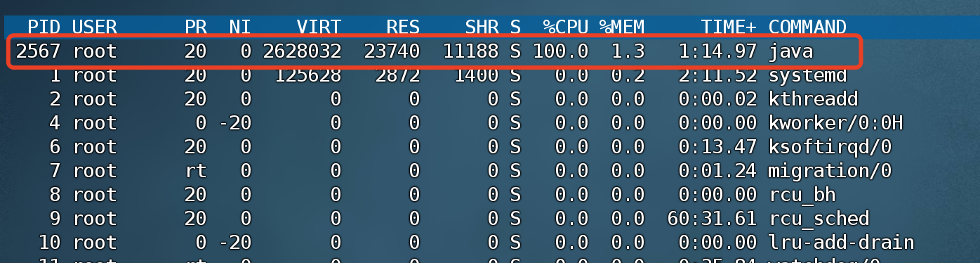Click the 2872 RES value
The image size is (980, 263).
(x=397, y=75)
